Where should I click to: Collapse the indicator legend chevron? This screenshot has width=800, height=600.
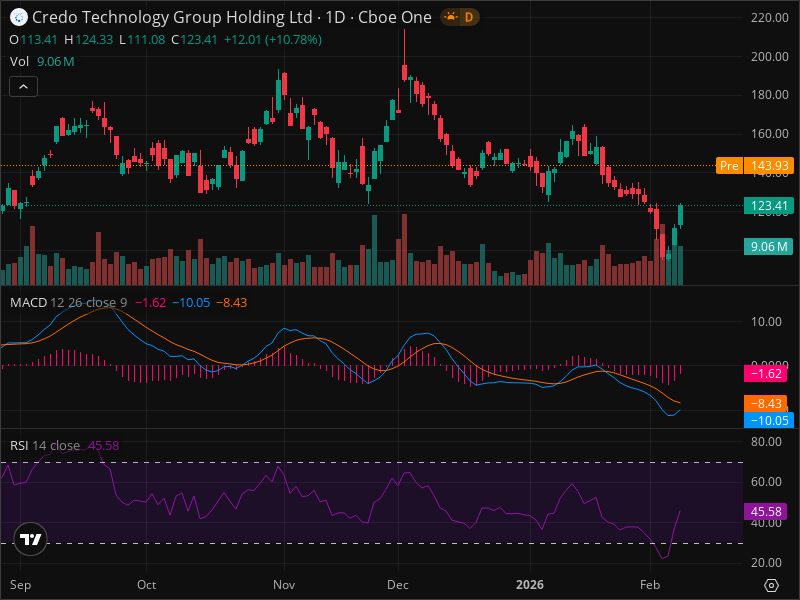point(23,87)
